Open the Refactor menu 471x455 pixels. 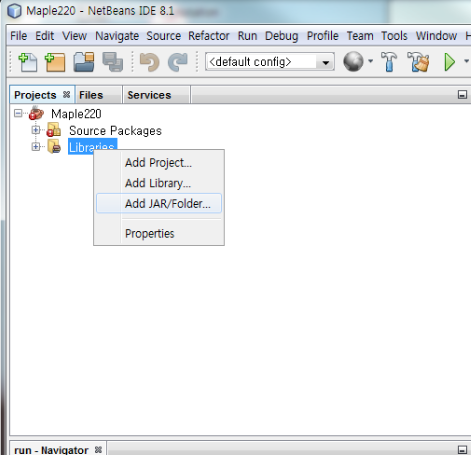pyautogui.click(x=209, y=36)
